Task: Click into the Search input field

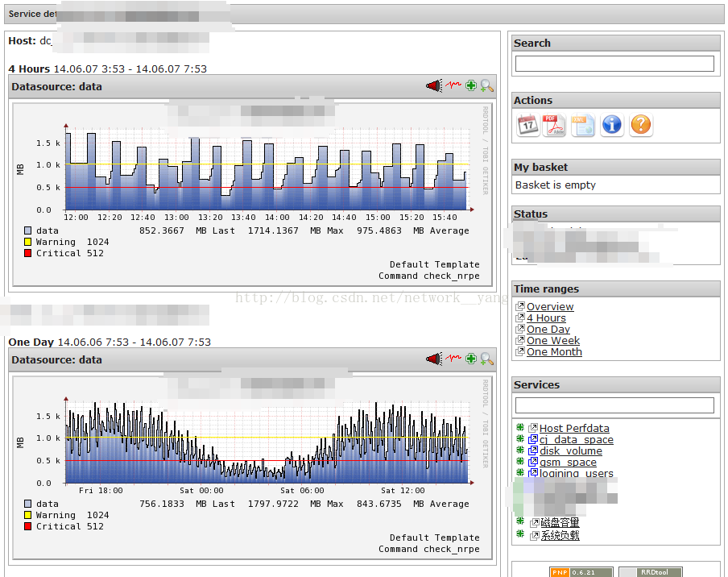Action: click(614, 64)
